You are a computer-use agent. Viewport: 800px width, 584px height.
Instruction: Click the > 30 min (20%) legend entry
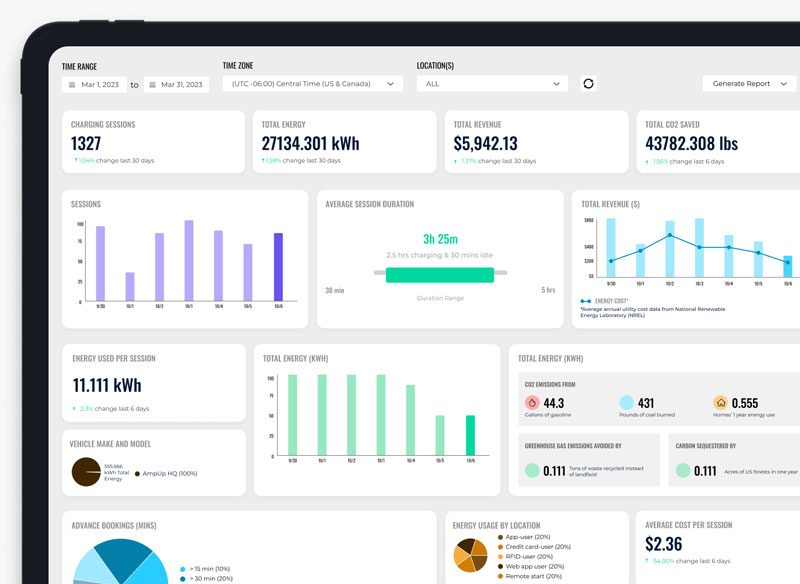pos(206,578)
